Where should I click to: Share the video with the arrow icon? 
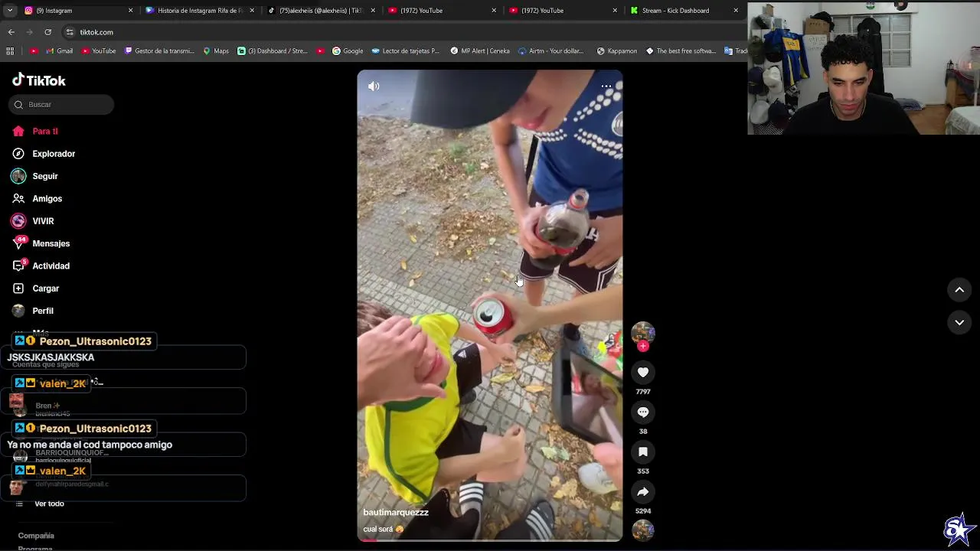(x=643, y=492)
